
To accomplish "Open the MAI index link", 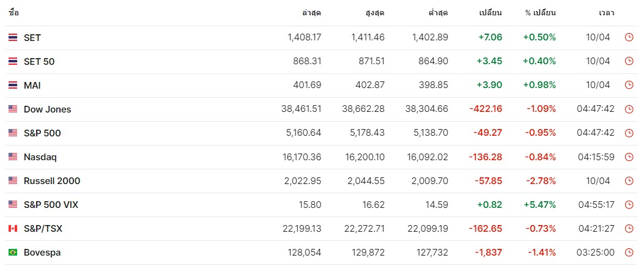I will pyautogui.click(x=32, y=86).
